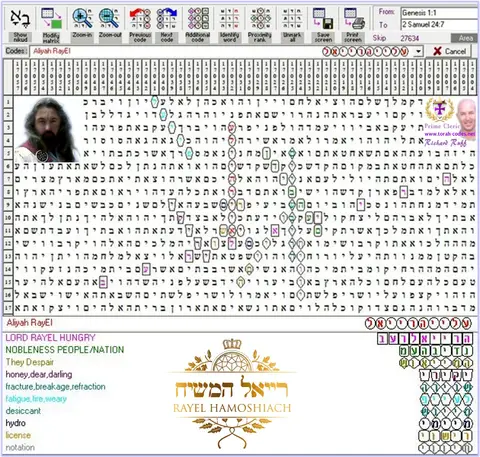Screen dimensions: 480x457
Task: Click matrix row number 17 header
Action: pos(8,307)
